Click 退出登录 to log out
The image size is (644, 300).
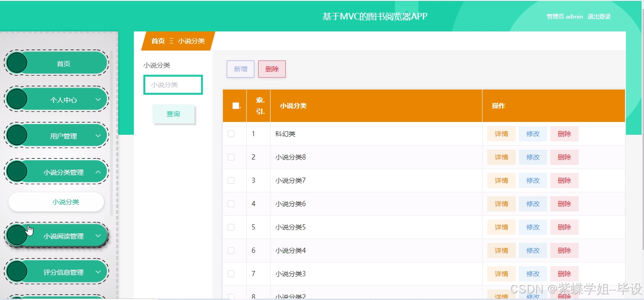tap(599, 17)
